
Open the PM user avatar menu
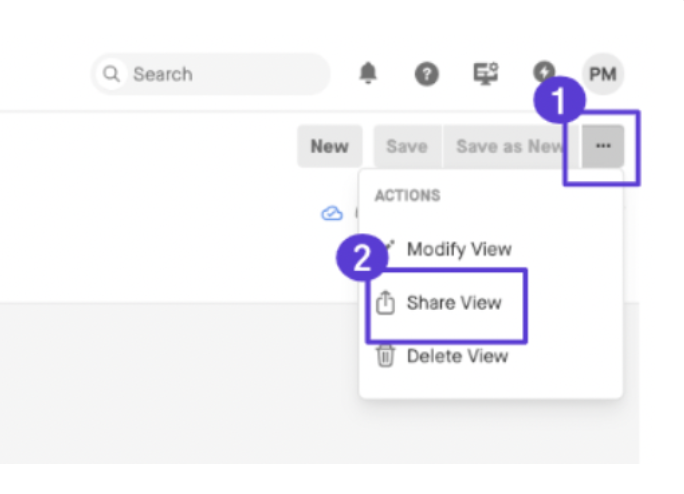point(602,74)
